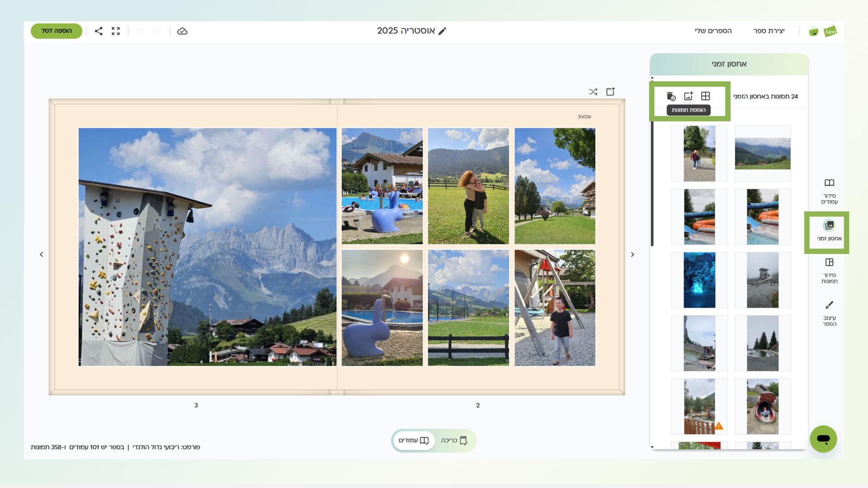
Task: Go to previous spread with left chevron
Action: pos(42,255)
